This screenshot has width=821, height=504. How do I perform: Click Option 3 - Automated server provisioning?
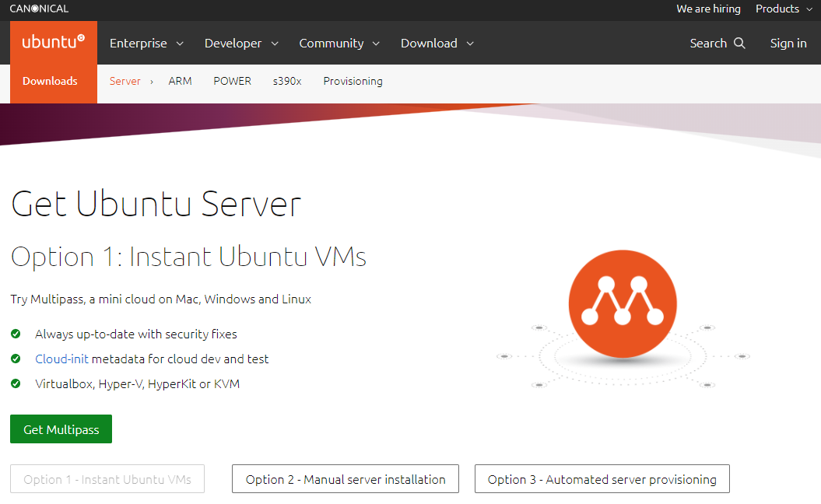(x=602, y=479)
